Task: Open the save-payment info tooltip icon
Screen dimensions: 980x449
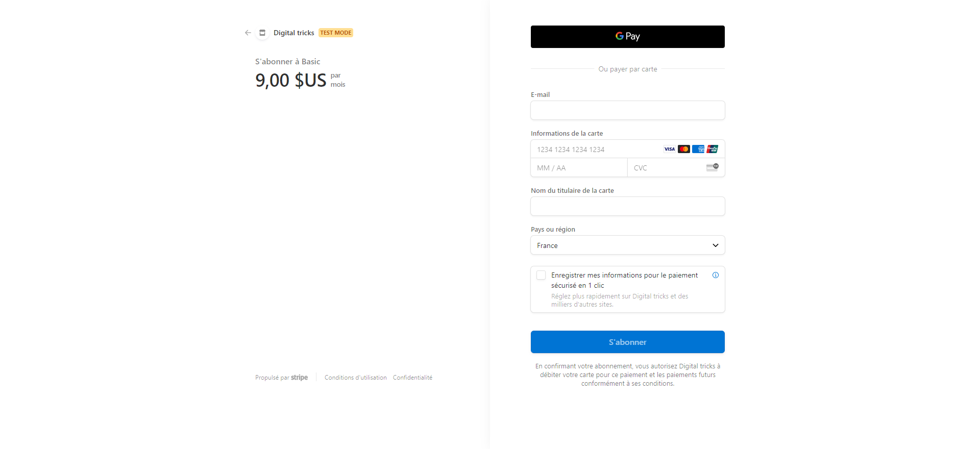Action: pyautogui.click(x=716, y=275)
